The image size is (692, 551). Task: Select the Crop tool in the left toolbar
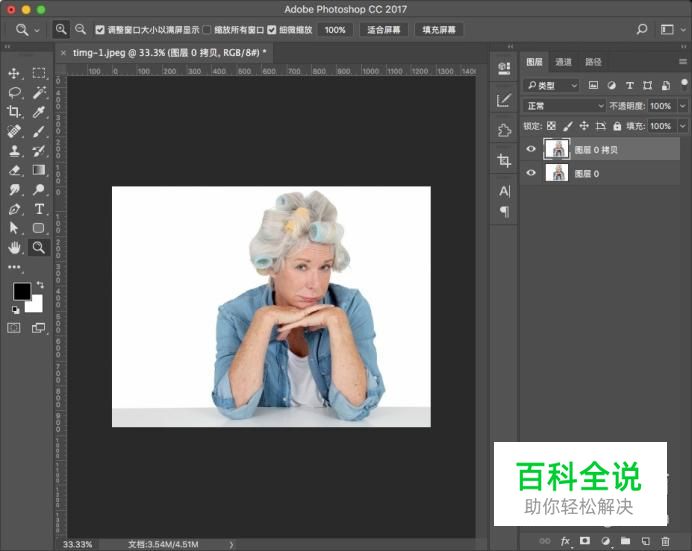click(x=15, y=111)
